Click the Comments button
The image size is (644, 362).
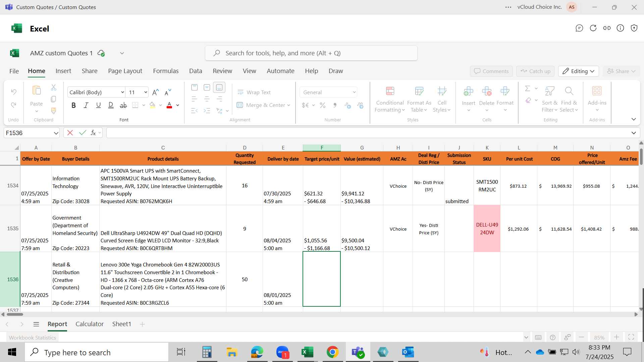[x=491, y=71]
